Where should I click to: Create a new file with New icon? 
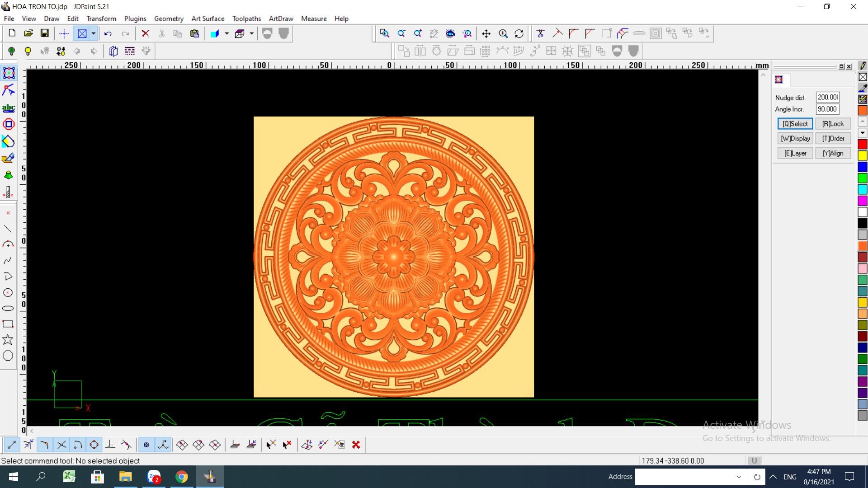(12, 33)
